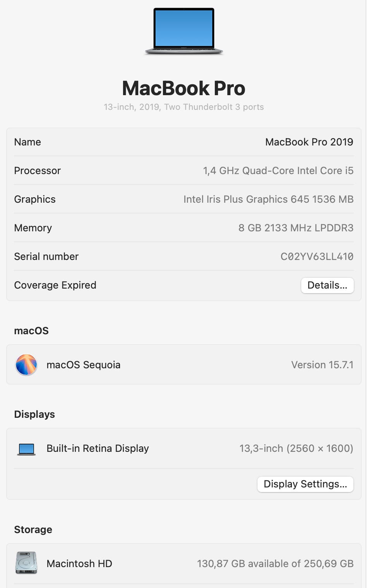367x588 pixels.
Task: Edit the computer name MacBook Pro 2019
Action: [x=309, y=142]
